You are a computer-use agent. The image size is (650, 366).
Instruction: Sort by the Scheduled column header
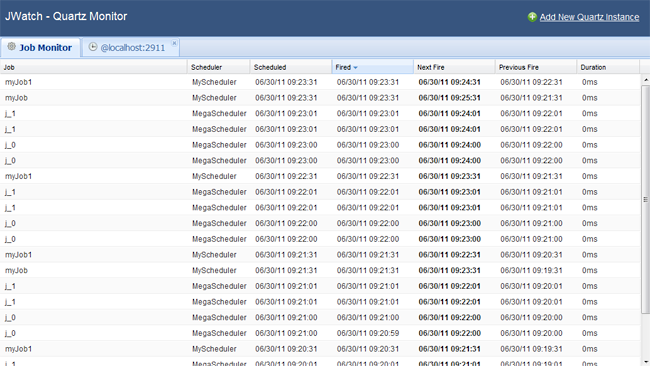[291, 67]
